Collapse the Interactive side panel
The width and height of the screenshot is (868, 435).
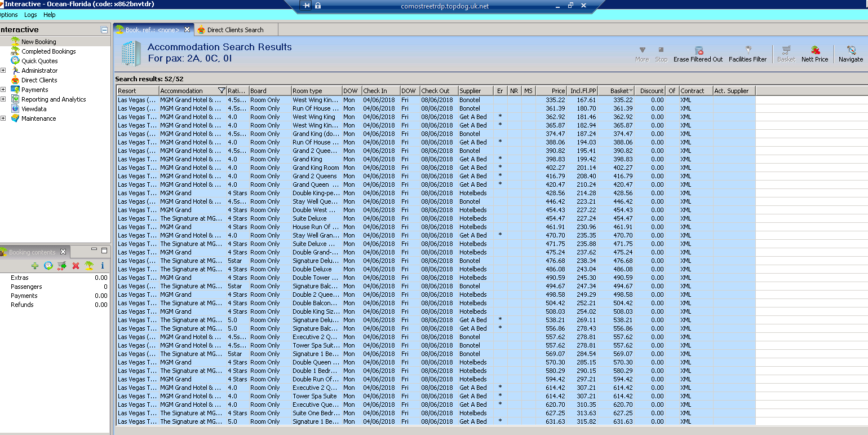[104, 30]
